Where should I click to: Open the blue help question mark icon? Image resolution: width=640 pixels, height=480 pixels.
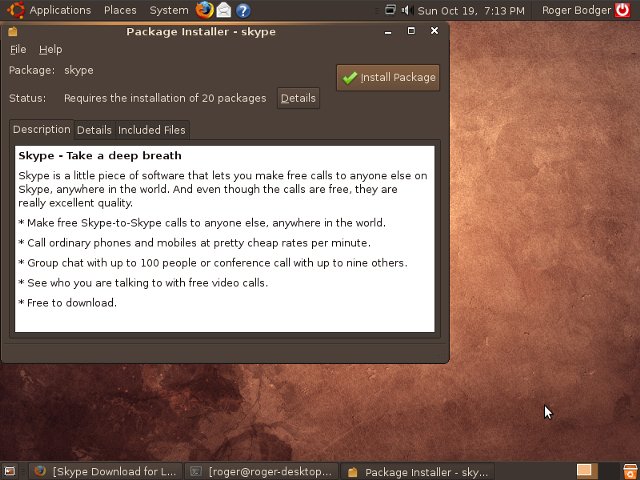pos(243,10)
